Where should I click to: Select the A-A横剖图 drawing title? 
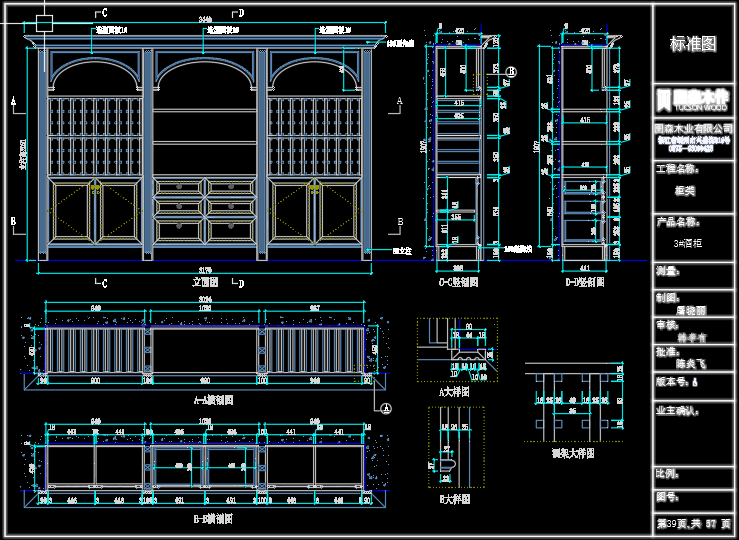214,400
